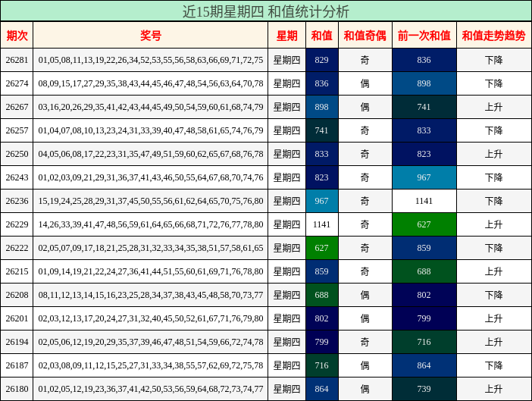The image size is (532, 401).
Task: Click the 864 cell in 和值 column
Action: click(x=321, y=389)
